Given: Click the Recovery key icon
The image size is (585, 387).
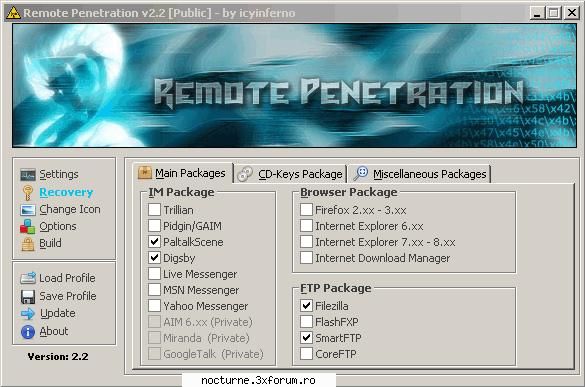Looking at the screenshot, I should click(27, 193).
